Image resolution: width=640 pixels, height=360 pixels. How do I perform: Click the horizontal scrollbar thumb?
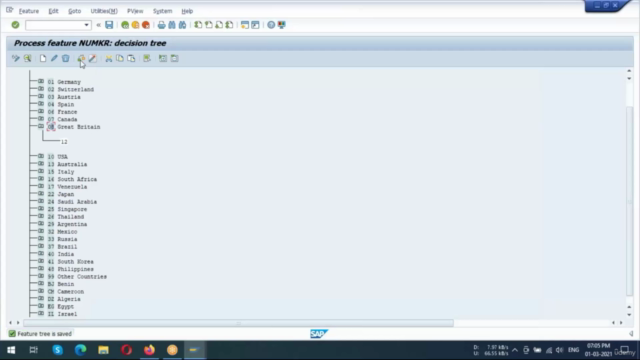pyautogui.click(x=238, y=323)
